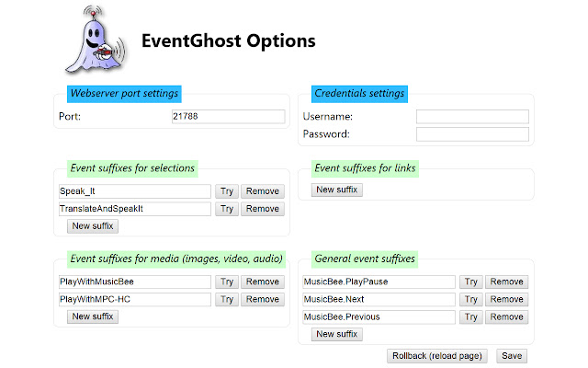Try the PlayWithMusicBee suffix

point(227,282)
